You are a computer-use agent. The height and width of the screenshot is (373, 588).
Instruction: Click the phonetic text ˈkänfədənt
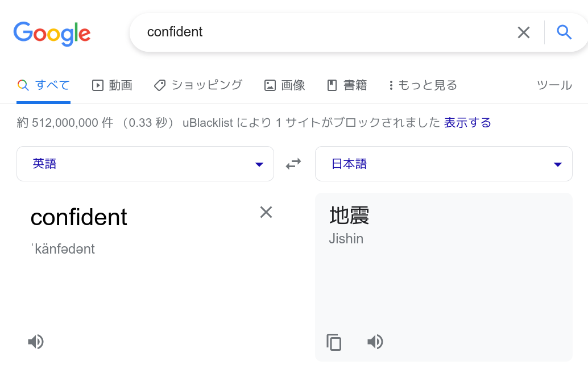point(63,249)
